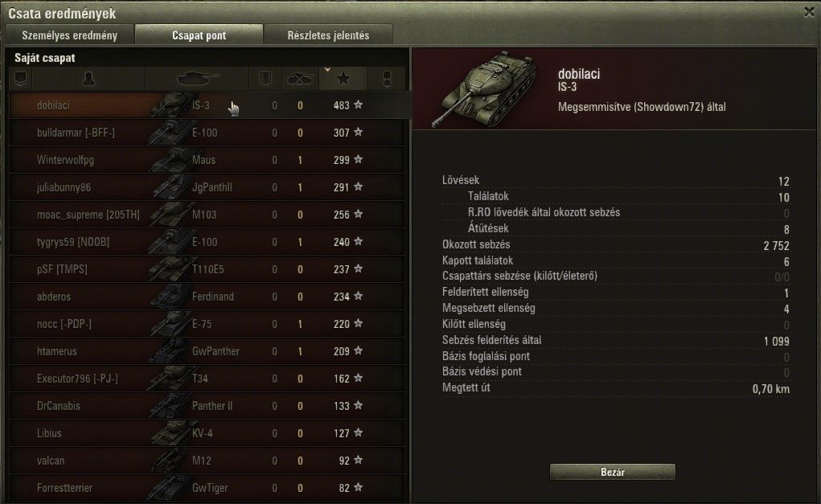
Task: Click the platoon badge column icon
Action: click(x=20, y=79)
